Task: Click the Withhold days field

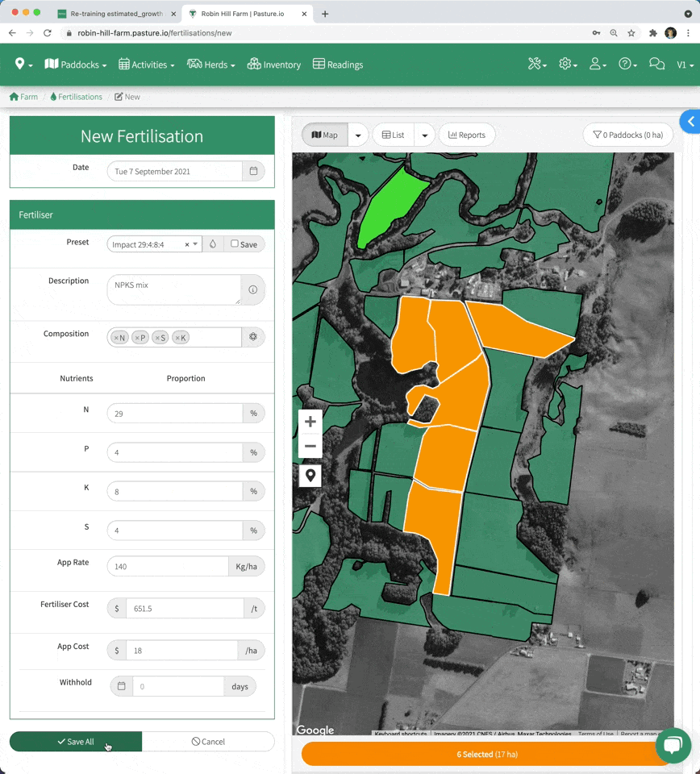Action: (178, 687)
